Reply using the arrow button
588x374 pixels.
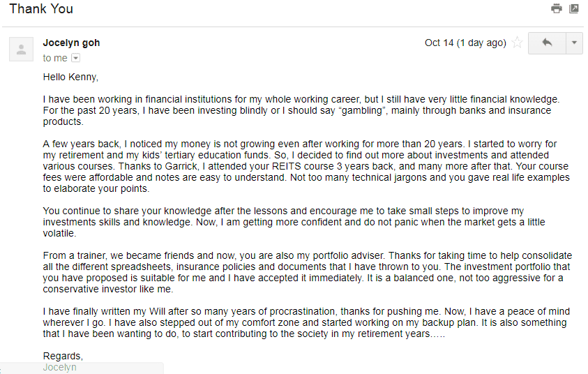coord(547,43)
